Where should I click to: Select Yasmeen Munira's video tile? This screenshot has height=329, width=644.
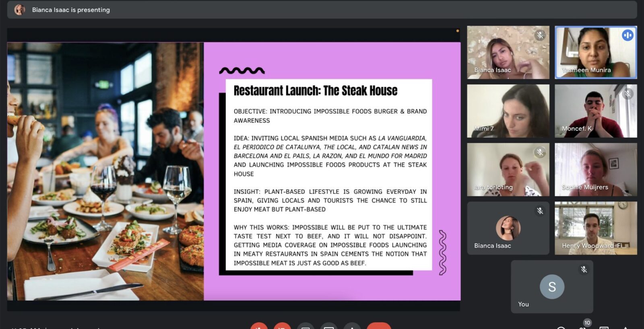[596, 52]
